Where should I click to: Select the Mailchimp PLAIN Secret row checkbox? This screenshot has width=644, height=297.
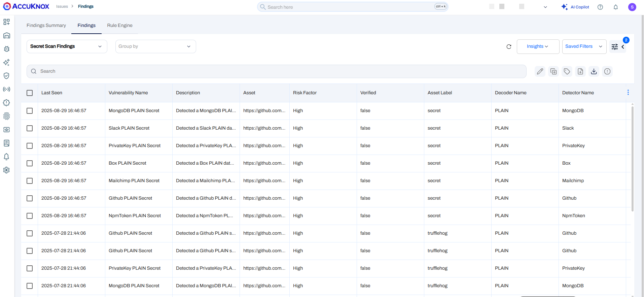[x=30, y=181]
